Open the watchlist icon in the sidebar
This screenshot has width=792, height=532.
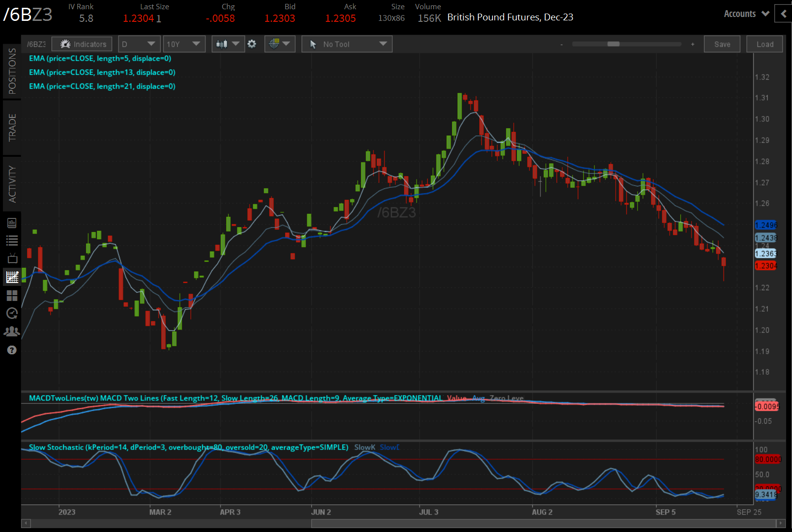pos(12,240)
